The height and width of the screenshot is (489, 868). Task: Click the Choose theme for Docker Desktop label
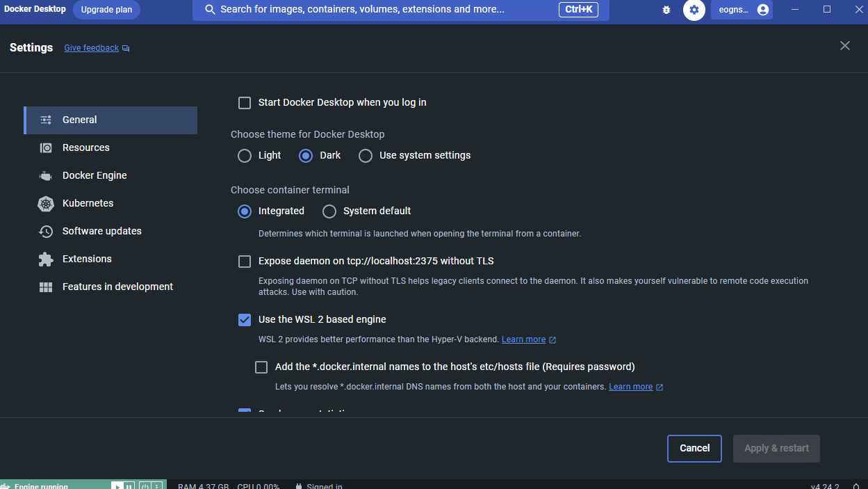click(307, 134)
